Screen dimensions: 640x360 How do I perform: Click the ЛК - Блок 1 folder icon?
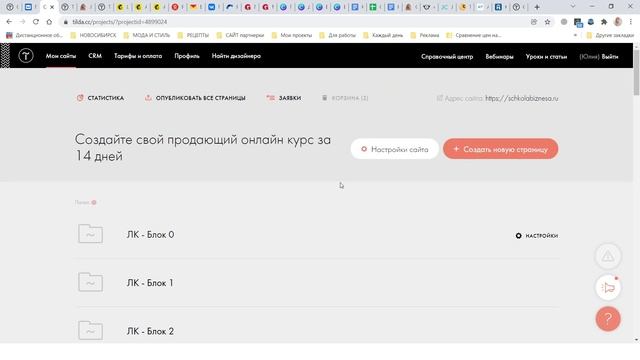pos(90,282)
